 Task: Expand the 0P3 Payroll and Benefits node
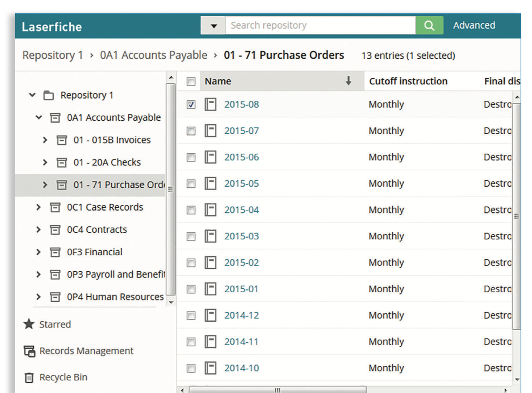point(39,274)
